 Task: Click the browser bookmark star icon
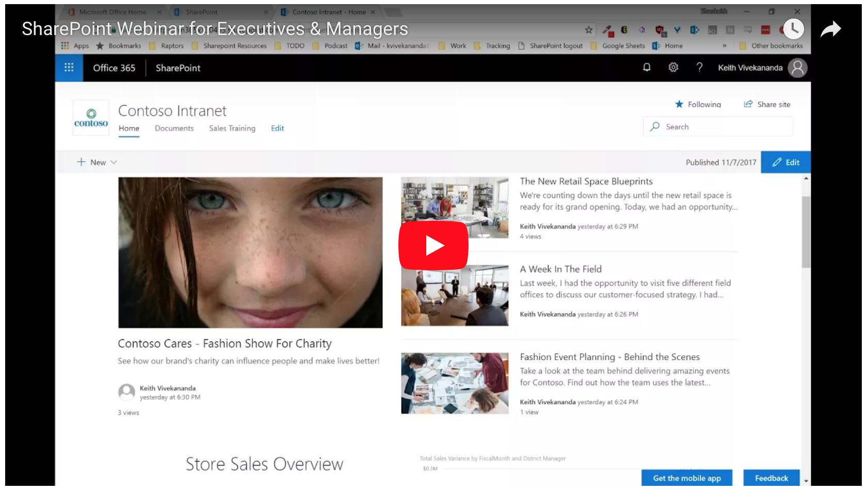(589, 30)
